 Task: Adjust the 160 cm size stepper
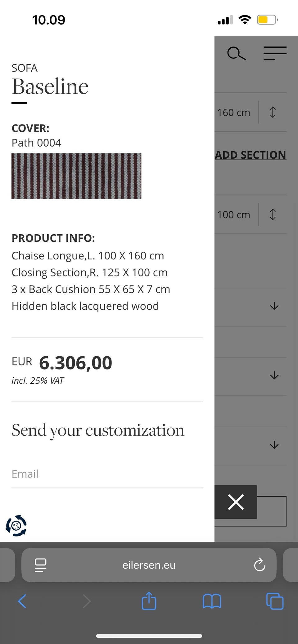tap(273, 112)
